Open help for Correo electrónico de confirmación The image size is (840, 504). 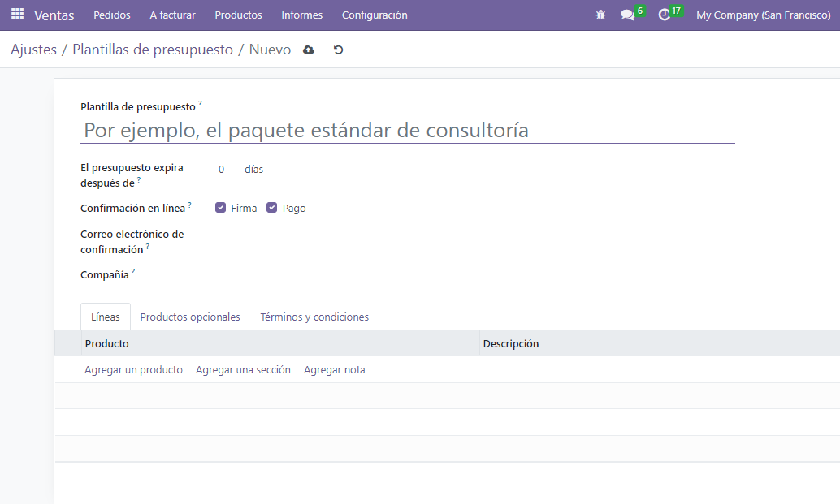pyautogui.click(x=147, y=246)
